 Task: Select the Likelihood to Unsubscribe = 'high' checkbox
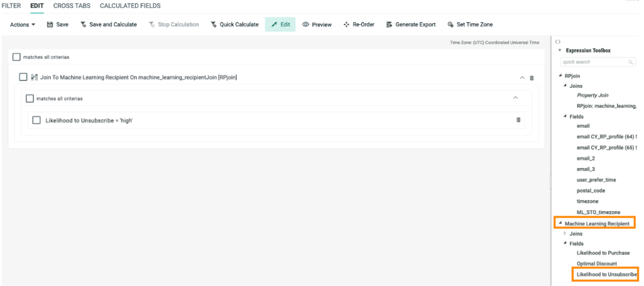point(36,120)
